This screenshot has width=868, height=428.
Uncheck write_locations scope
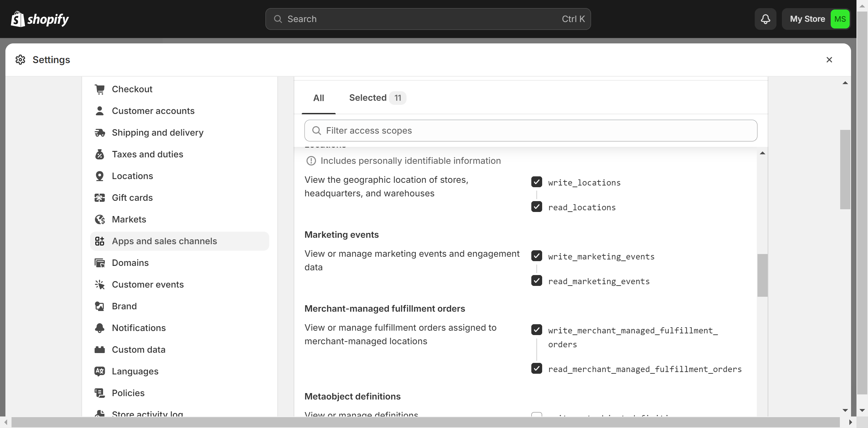tap(537, 182)
